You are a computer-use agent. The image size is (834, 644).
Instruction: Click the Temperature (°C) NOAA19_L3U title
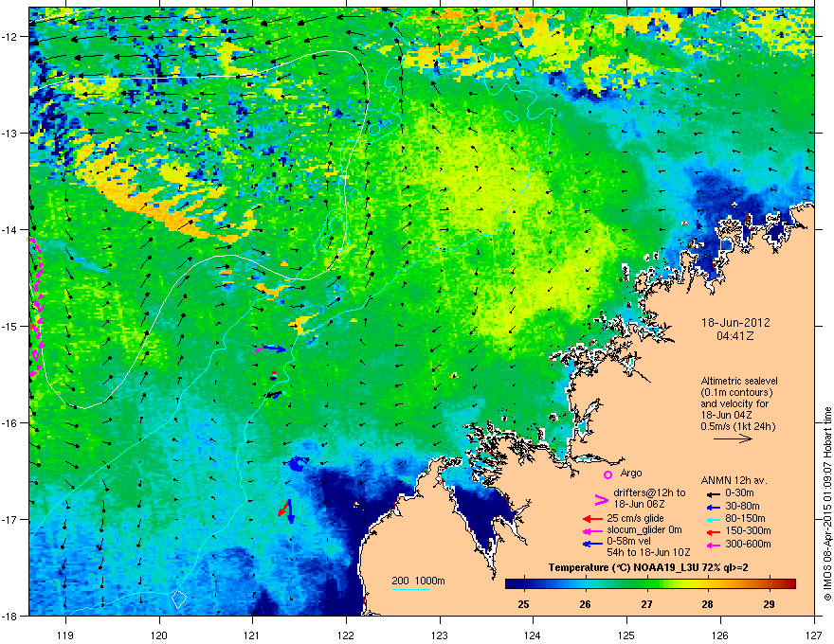648,567
